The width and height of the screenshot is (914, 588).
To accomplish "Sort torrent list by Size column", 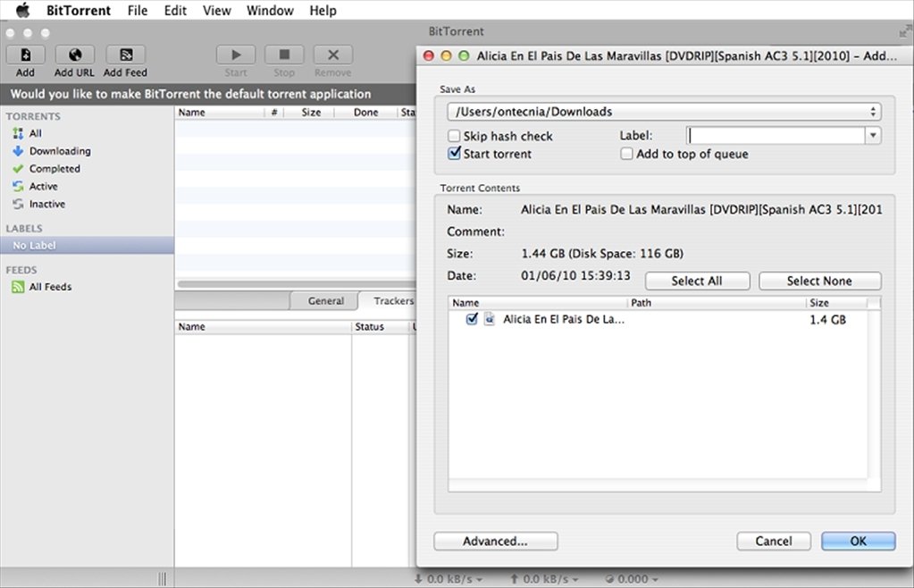I will 309,112.
